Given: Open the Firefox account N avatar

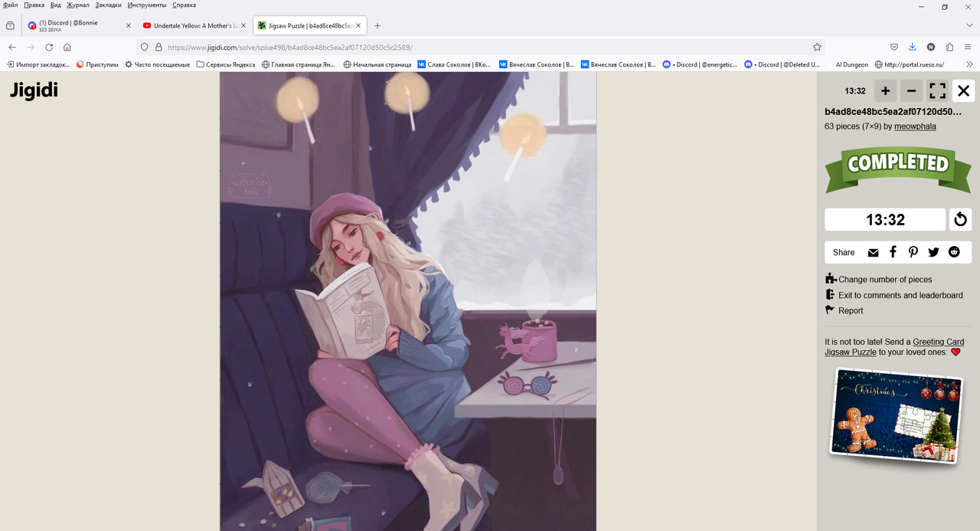Looking at the screenshot, I should click(931, 47).
